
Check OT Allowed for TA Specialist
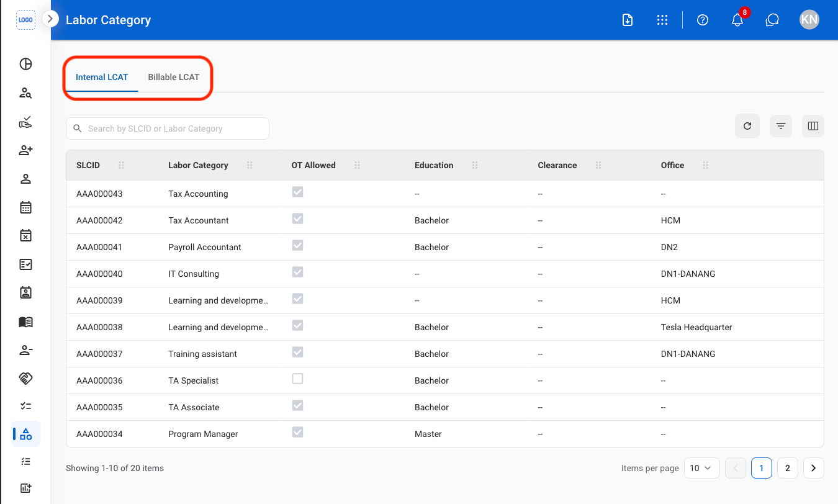coord(298,379)
